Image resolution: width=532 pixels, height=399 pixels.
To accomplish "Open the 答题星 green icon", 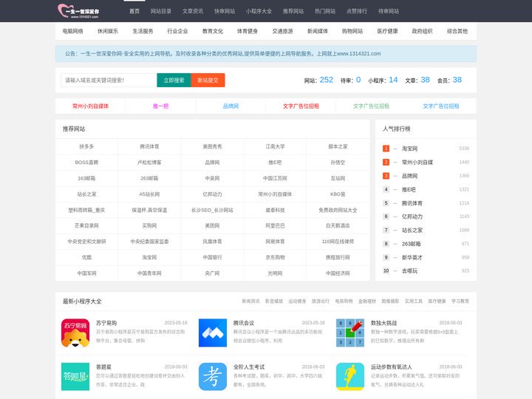I will coord(75,377).
